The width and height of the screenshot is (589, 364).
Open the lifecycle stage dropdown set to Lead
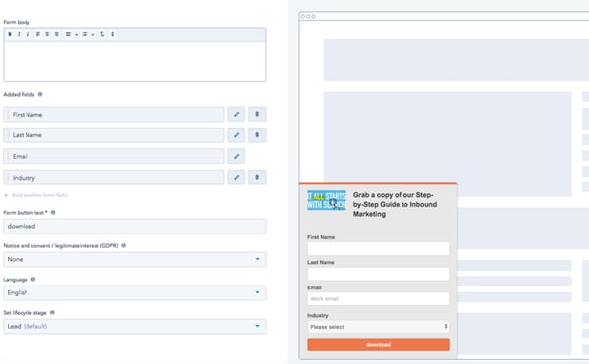pyautogui.click(x=134, y=326)
